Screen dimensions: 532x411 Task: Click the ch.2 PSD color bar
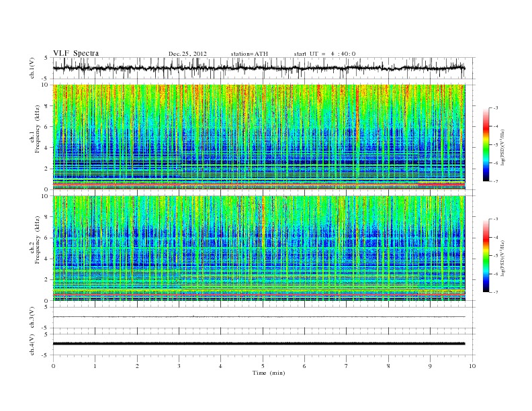pos(486,256)
